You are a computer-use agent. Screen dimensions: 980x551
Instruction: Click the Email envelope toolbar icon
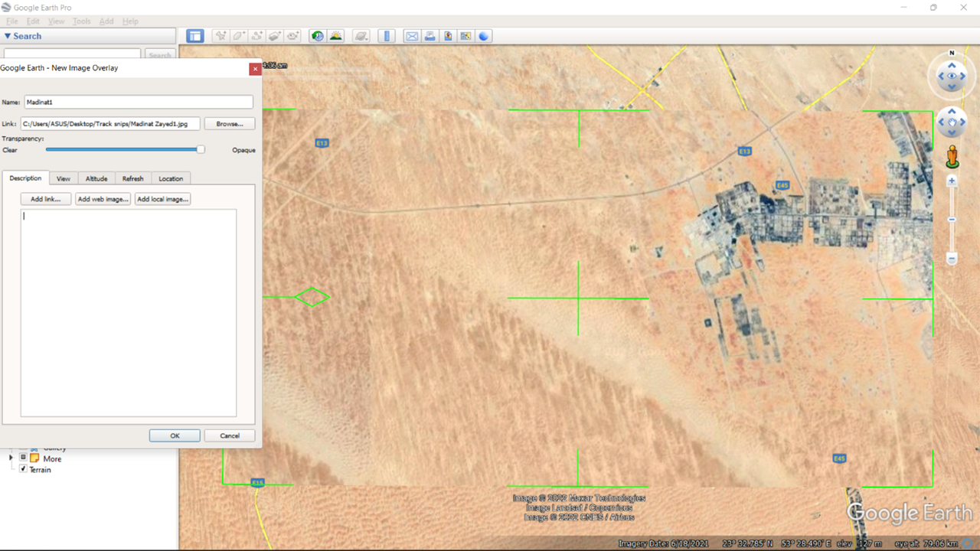pos(412,36)
